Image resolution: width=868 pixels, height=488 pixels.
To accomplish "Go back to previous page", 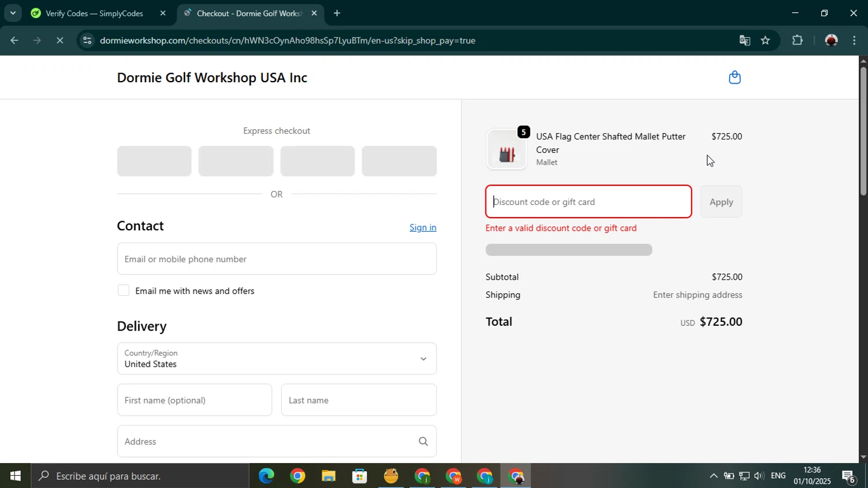I will (14, 41).
